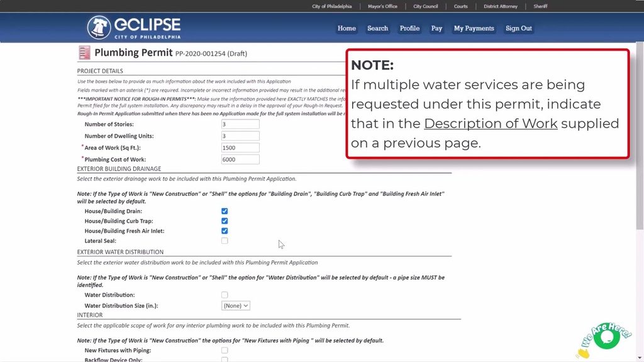Enable the Water Distribution checkbox
The height and width of the screenshot is (362, 644).
225,295
